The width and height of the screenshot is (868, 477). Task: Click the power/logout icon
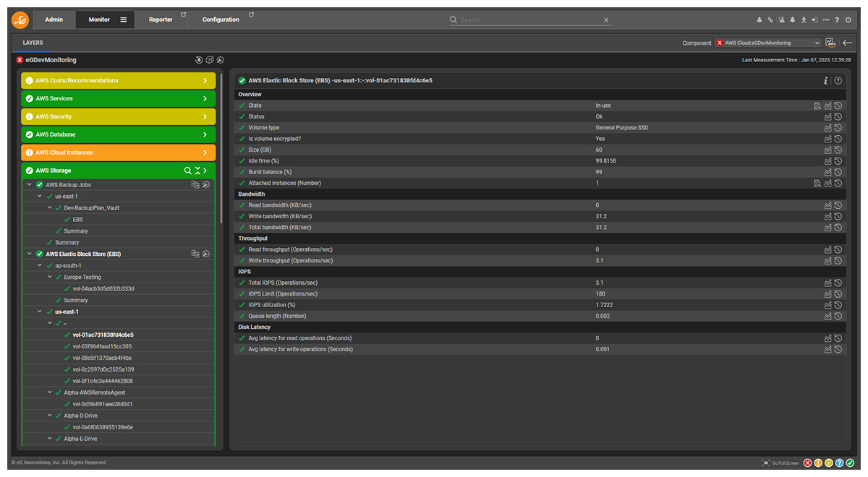pyautogui.click(x=848, y=20)
